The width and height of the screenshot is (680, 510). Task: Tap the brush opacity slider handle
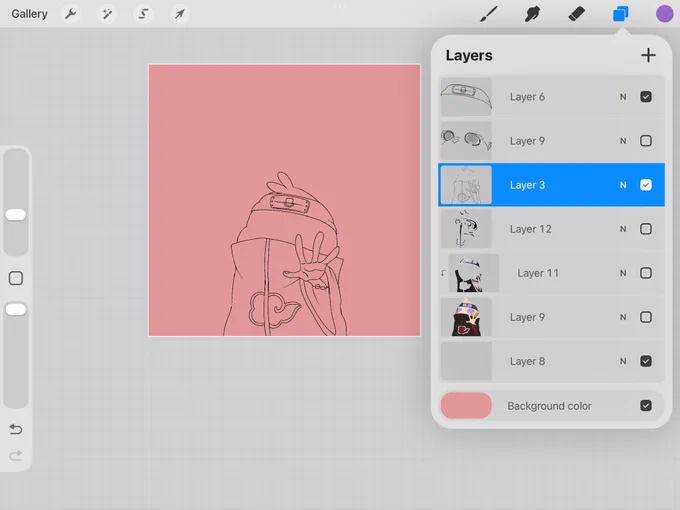pos(16,309)
